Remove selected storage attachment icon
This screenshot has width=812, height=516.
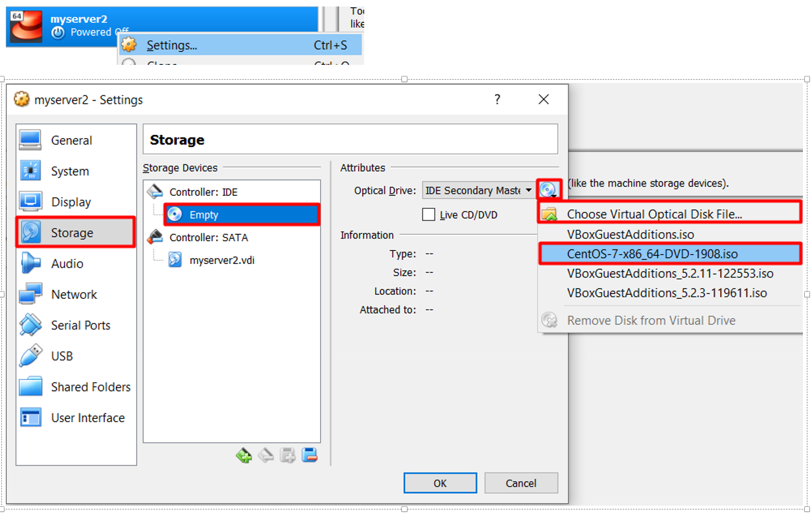click(309, 456)
